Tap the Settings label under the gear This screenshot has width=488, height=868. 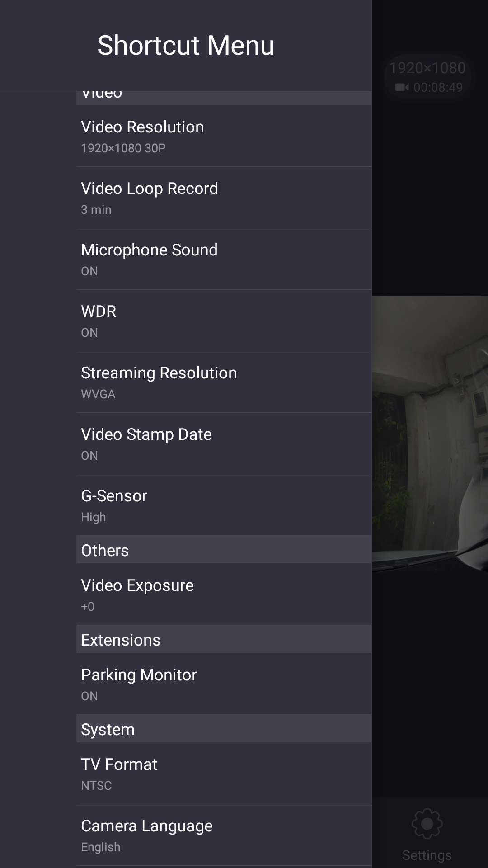click(x=427, y=855)
